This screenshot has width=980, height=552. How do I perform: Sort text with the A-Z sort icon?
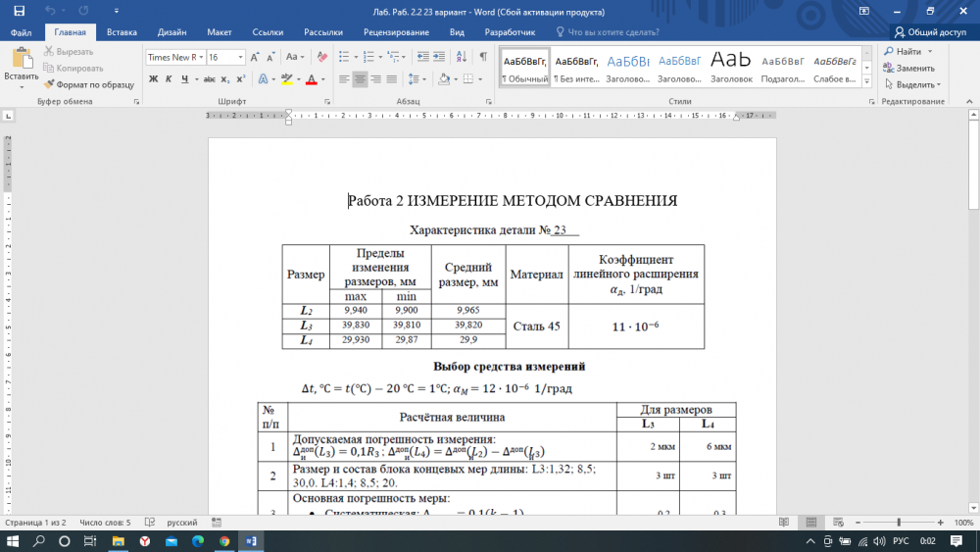point(462,57)
